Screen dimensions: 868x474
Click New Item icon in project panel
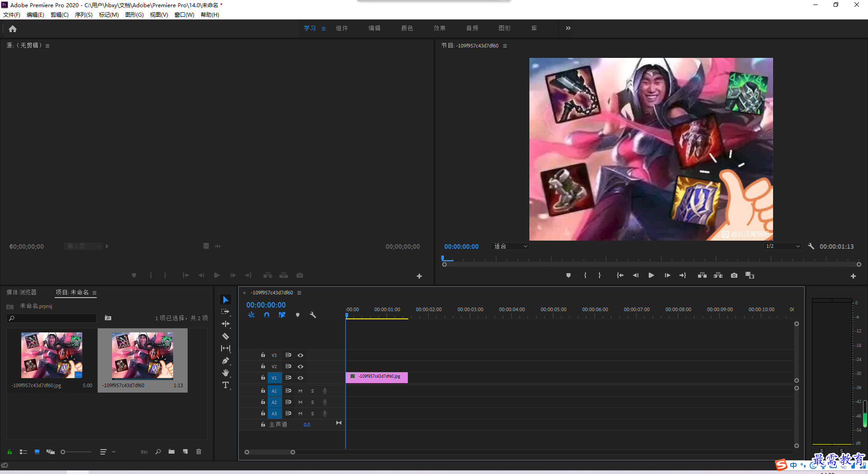185,451
